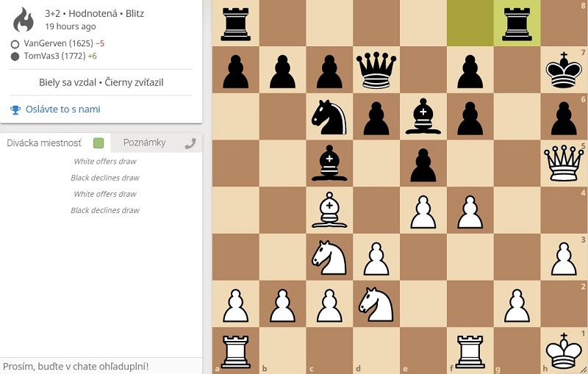
Task: Select the white king on h1
Action: 564,351
